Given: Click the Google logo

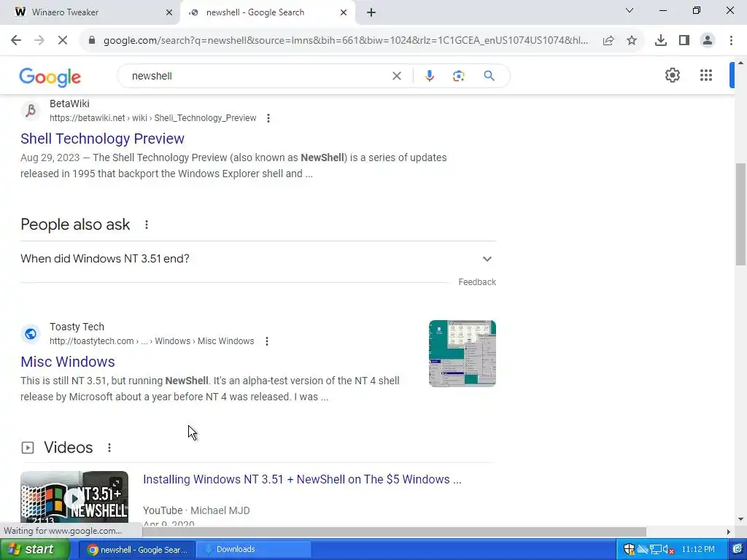Looking at the screenshot, I should point(50,77).
